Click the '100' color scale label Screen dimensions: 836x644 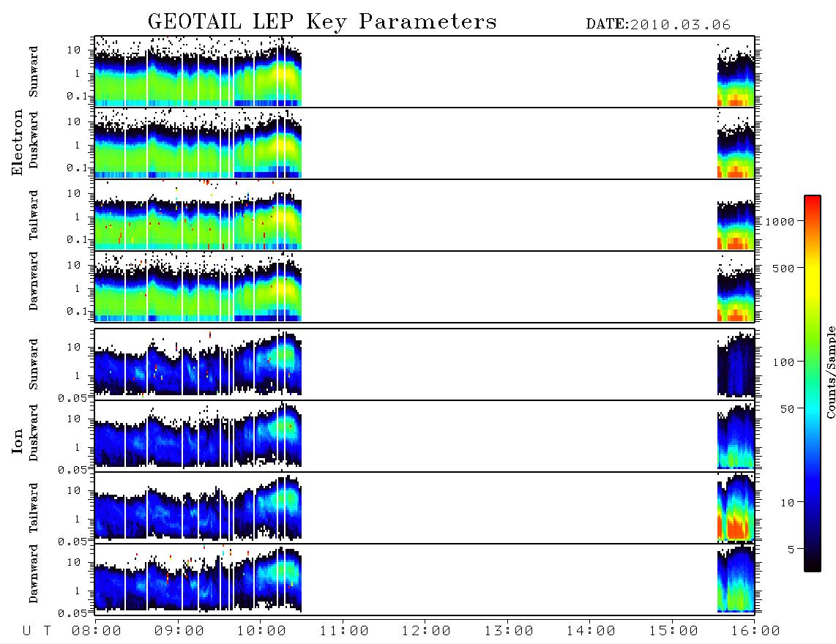point(784,362)
